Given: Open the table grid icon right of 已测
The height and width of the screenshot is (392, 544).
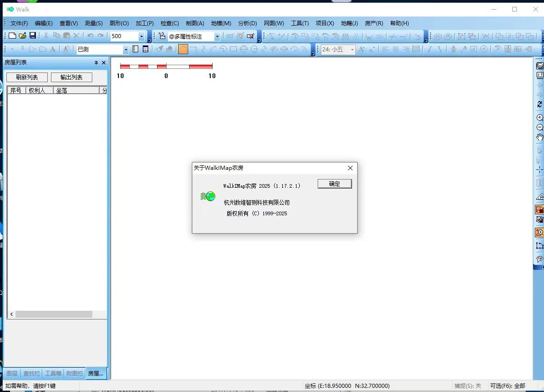Looking at the screenshot, I should [146, 49].
